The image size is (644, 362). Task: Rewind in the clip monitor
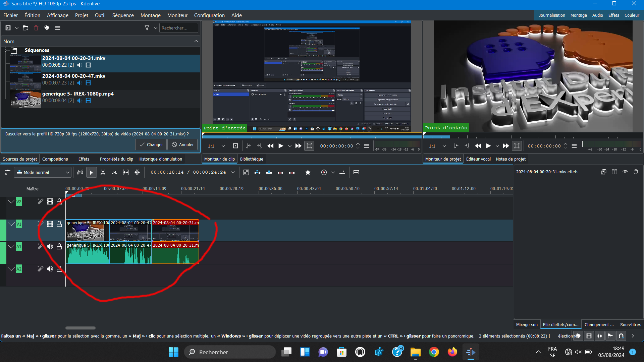click(x=270, y=146)
